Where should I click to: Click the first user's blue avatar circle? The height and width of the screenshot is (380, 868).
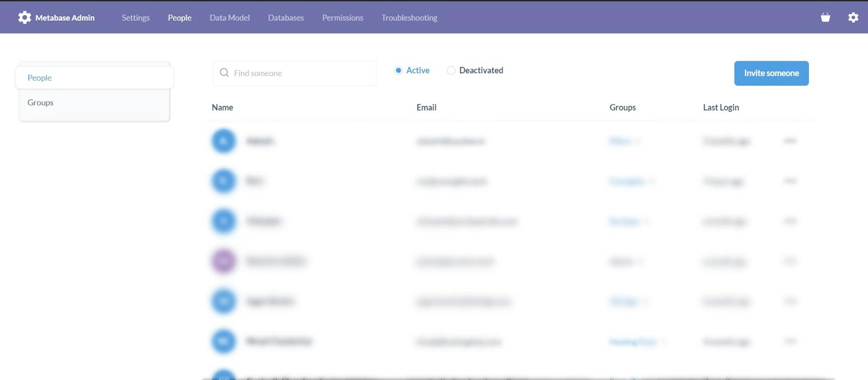click(223, 141)
